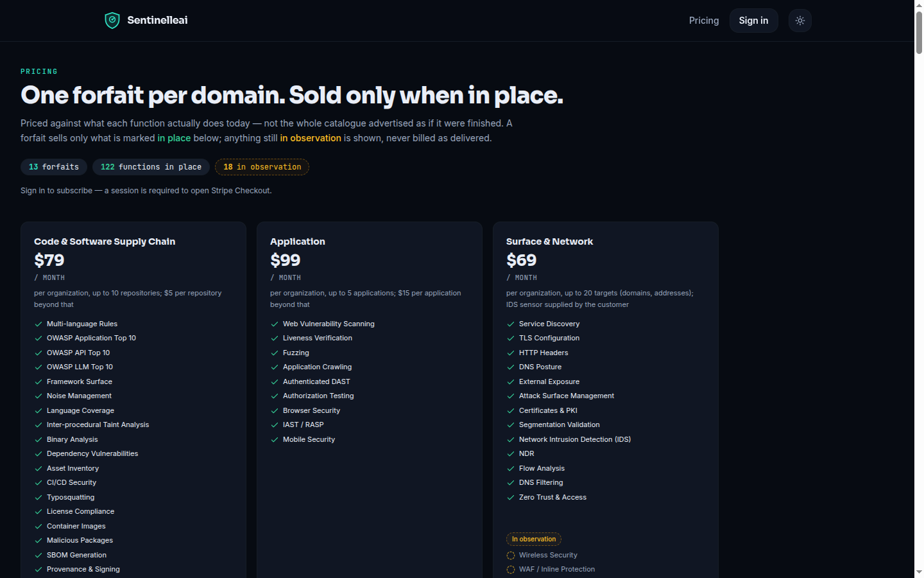Image resolution: width=924 pixels, height=578 pixels.
Task: Tap the checkmark icon beside Mobile Security
Action: [x=275, y=440]
